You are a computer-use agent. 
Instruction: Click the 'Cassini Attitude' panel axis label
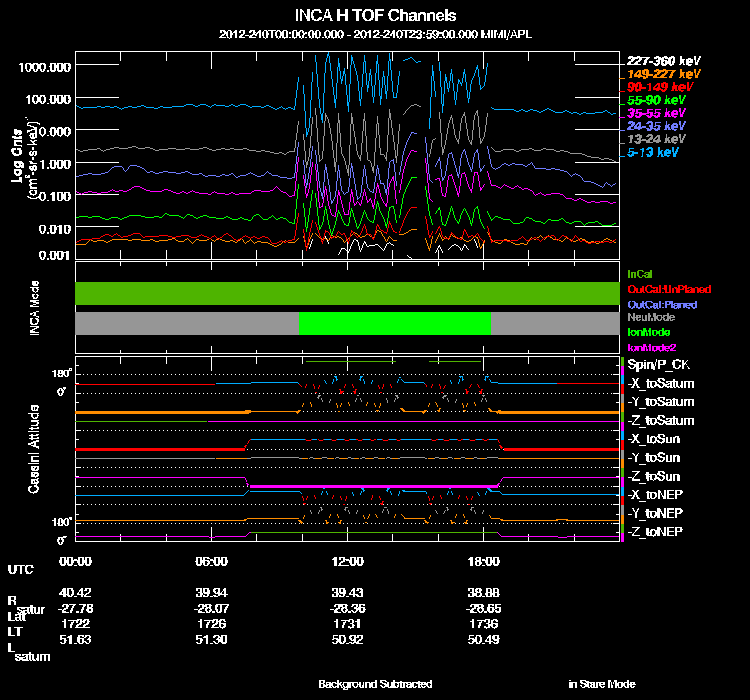click(33, 449)
